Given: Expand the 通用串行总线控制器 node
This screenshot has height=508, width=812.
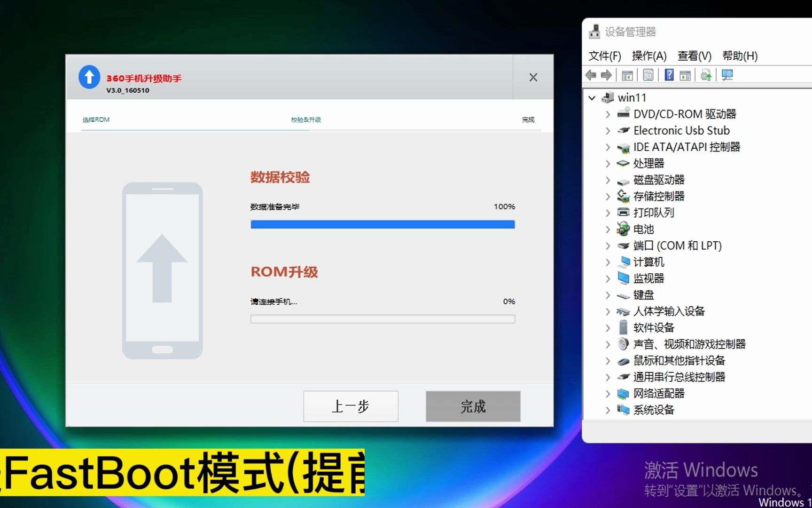Looking at the screenshot, I should click(608, 377).
